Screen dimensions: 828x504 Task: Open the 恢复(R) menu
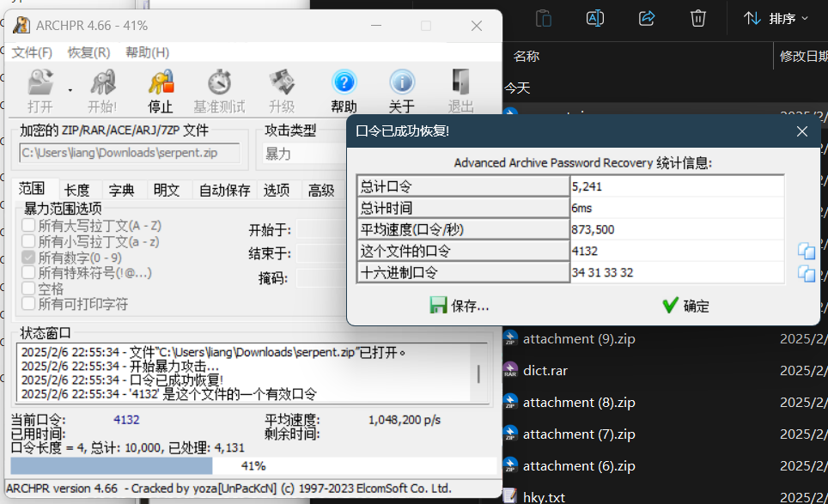click(88, 52)
